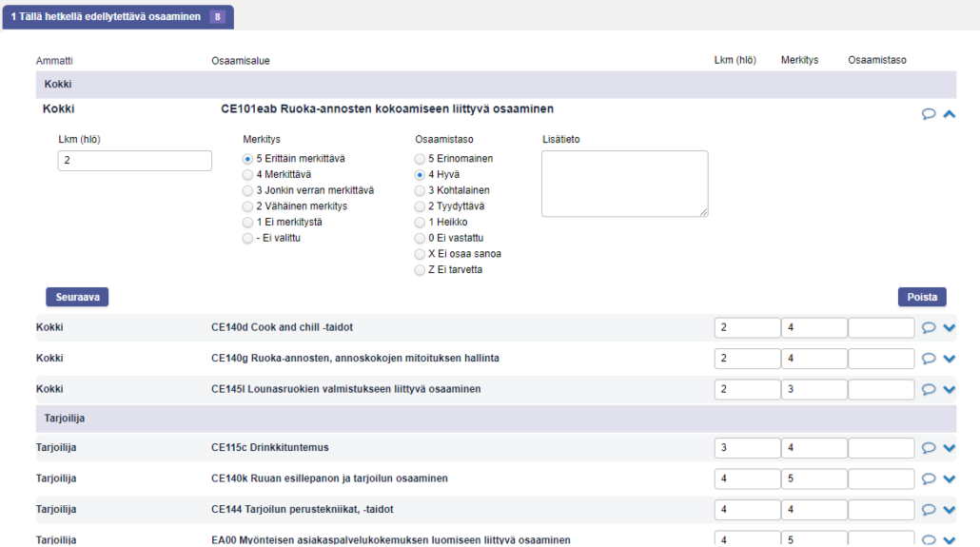
Task: Click comment bubble on Lounasruokien valmistukseen row
Action: click(x=929, y=389)
